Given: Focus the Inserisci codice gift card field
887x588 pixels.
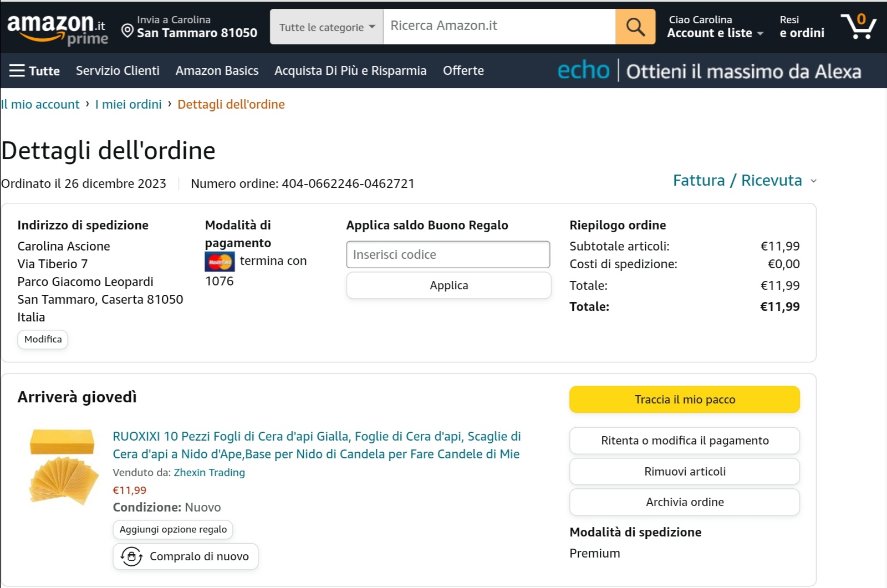Looking at the screenshot, I should (x=447, y=255).
